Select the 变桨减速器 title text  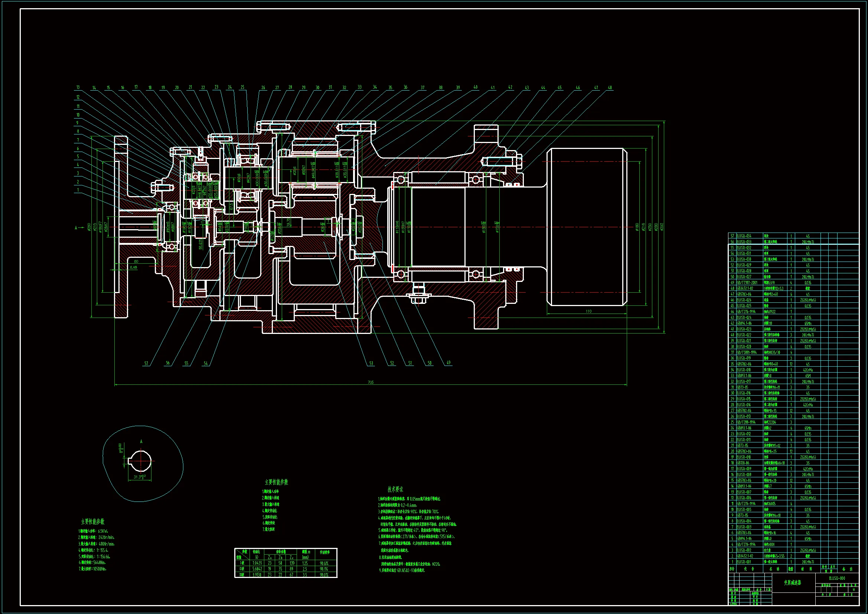tap(792, 582)
